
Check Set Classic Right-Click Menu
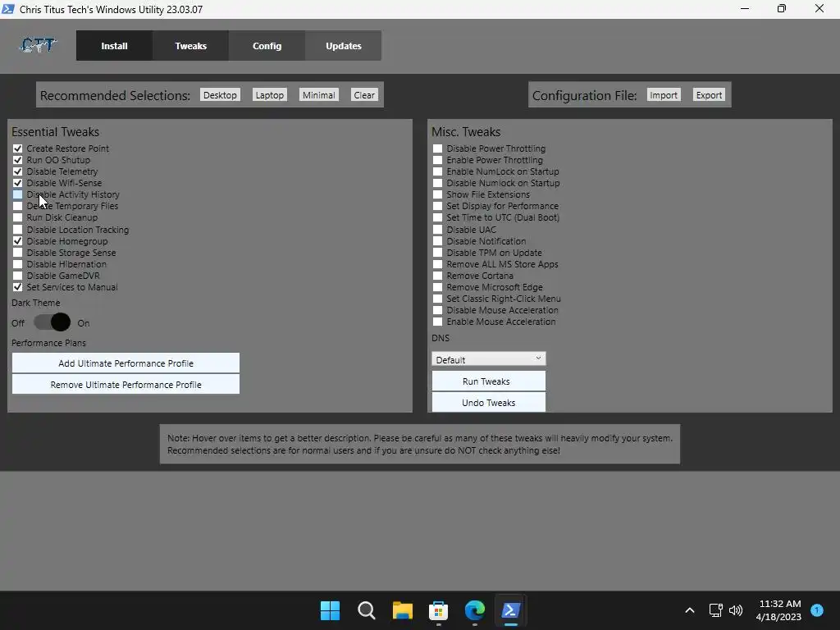(438, 299)
